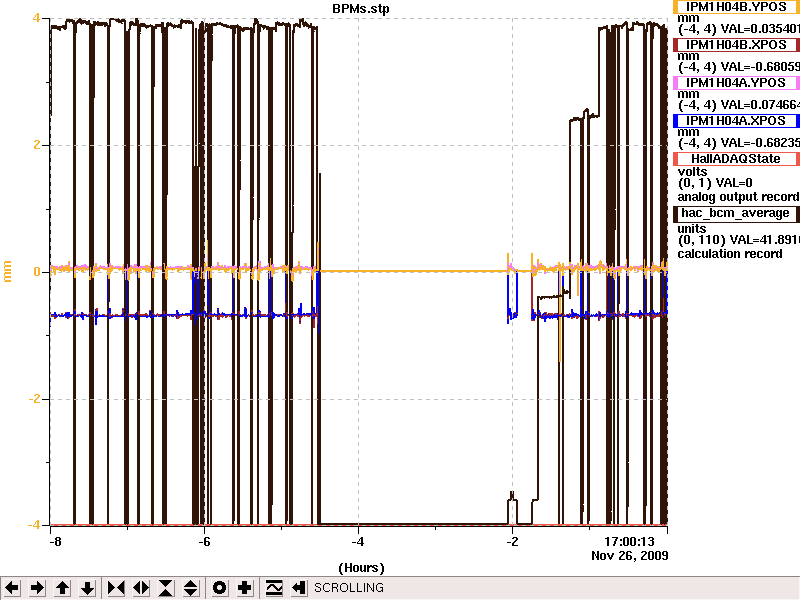Click the waveform graph toolbar icon
The height and width of the screenshot is (600, 800).
274,588
